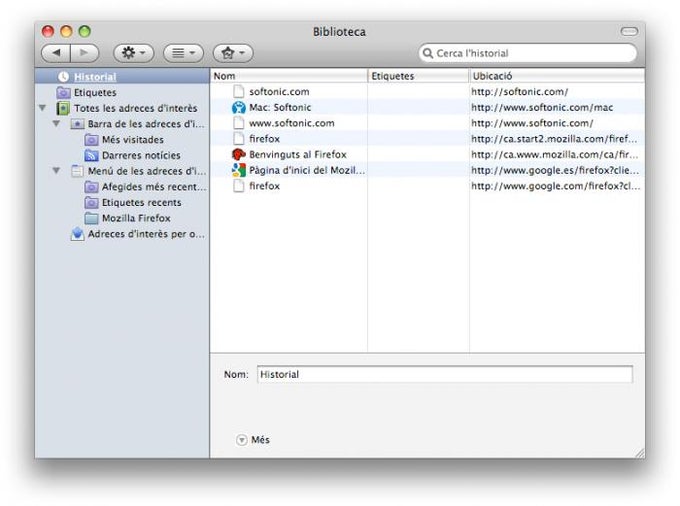Screen dimensions: 680x506
Task: Click the Mozilla Firefox folder icon
Action: coord(91,218)
